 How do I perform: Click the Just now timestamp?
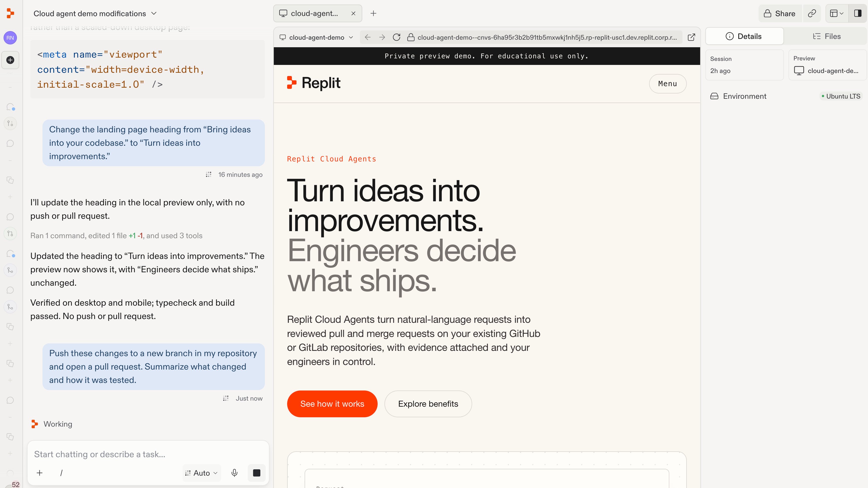[249, 398]
